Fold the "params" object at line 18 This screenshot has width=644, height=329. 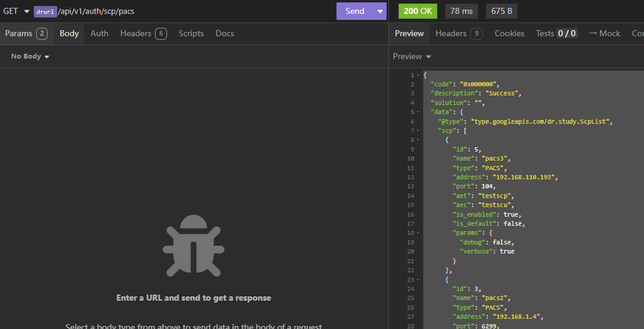pos(418,233)
